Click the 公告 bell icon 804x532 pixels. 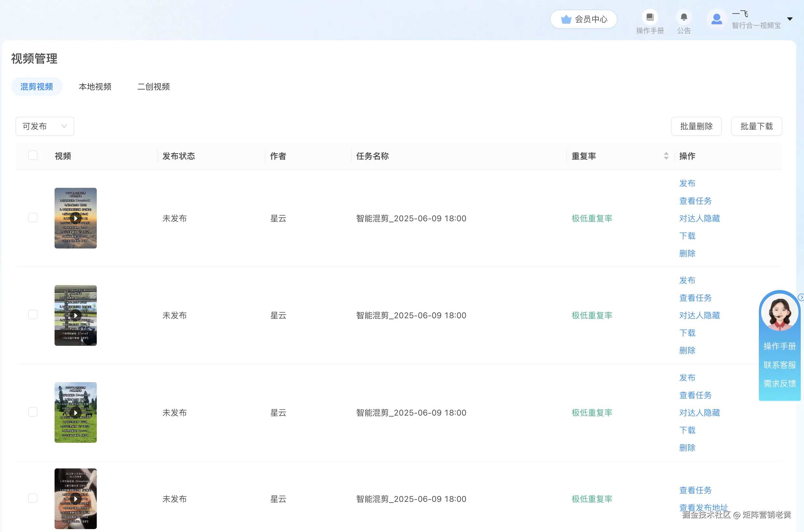(x=684, y=17)
